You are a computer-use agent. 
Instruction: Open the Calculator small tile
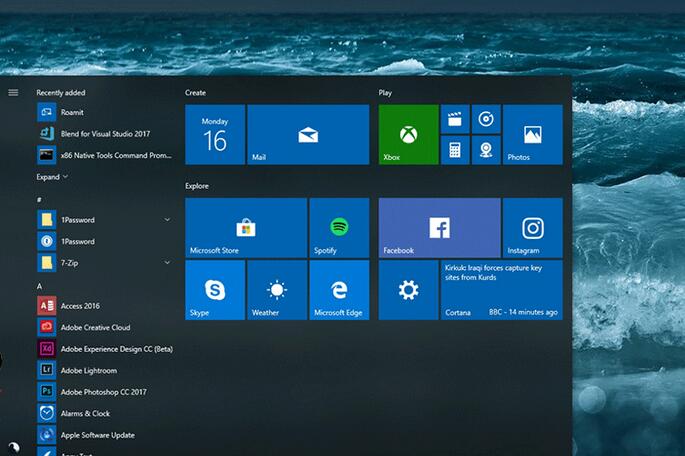click(x=455, y=150)
